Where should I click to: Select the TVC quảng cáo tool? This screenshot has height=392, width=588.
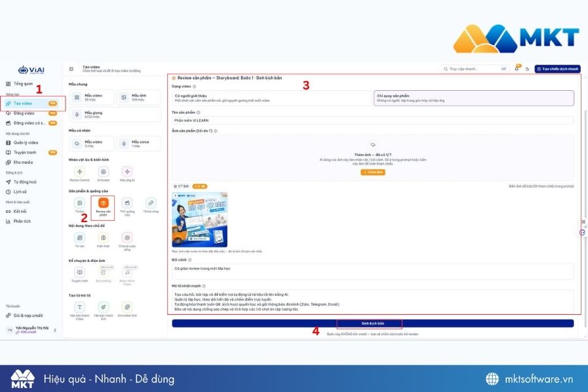pos(127,206)
